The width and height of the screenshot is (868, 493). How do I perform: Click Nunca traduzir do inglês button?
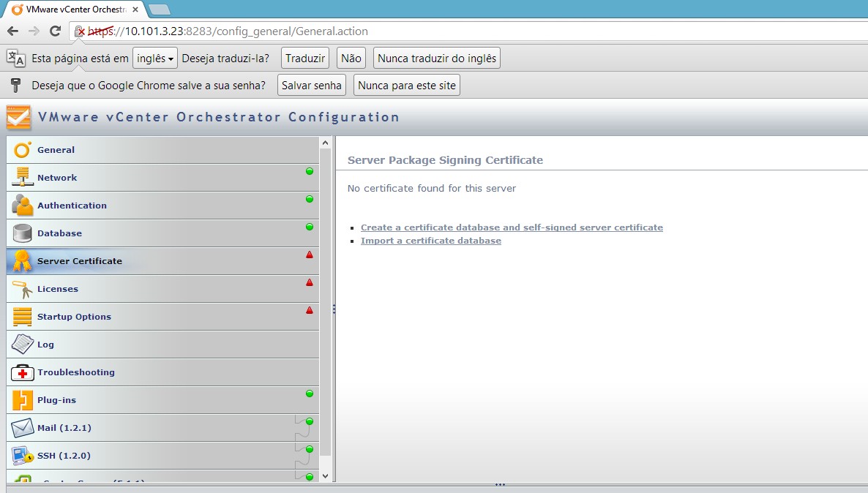(x=437, y=59)
